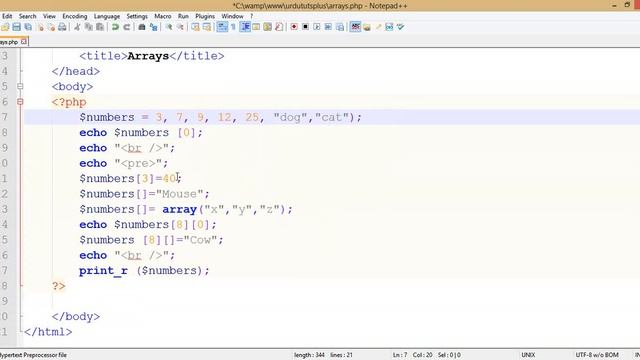640x360 pixels.
Task: Click the echo $numbers[8][0] line
Action: coord(148,224)
